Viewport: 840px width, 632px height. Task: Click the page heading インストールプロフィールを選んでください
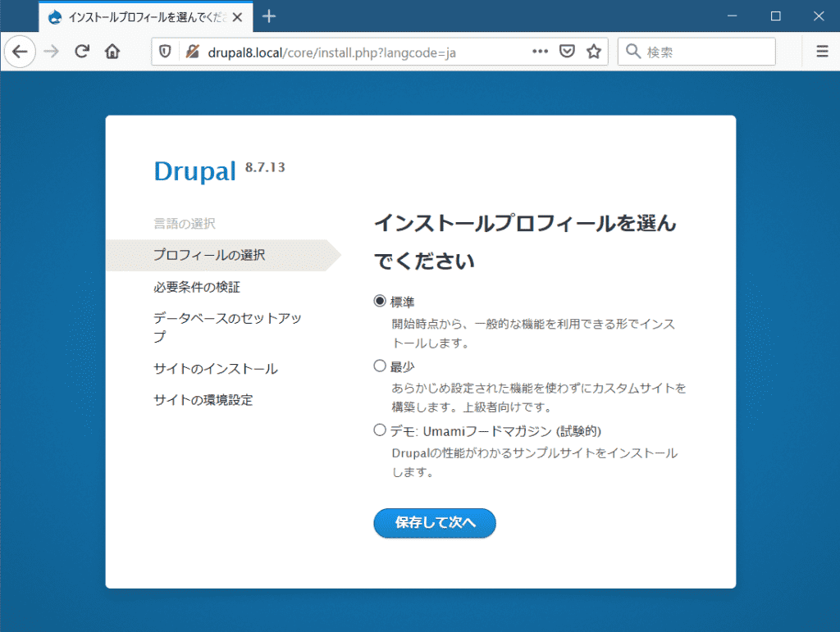coord(526,243)
